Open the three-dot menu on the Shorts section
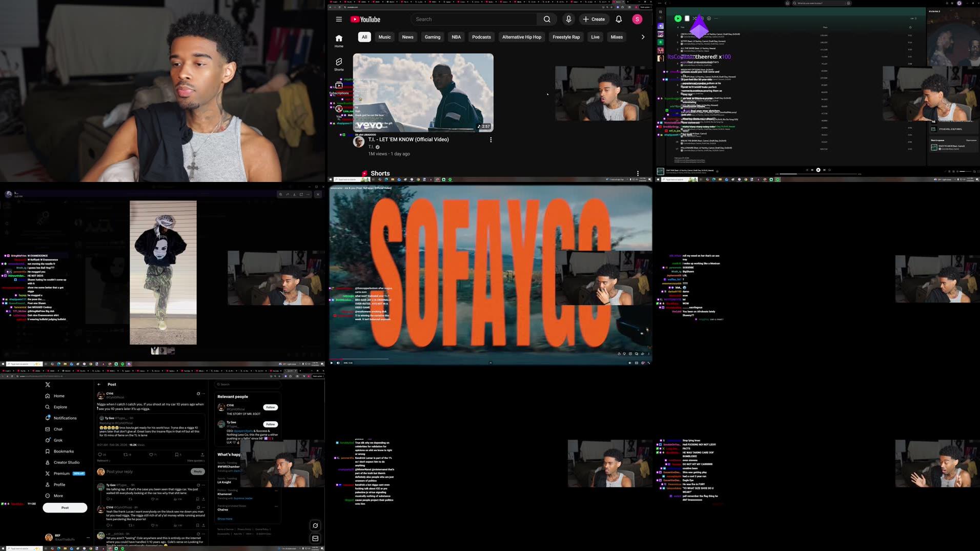The height and width of the screenshot is (551, 980). pos(637,173)
